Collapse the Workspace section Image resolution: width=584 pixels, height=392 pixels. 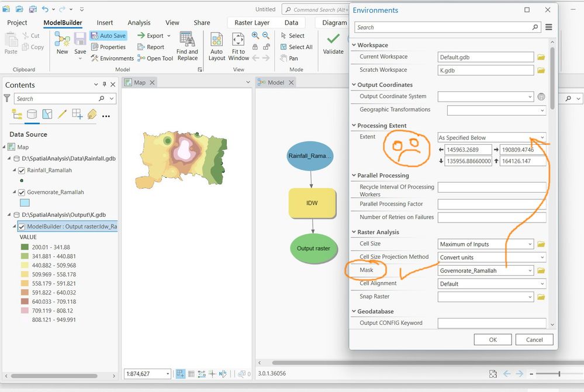click(354, 45)
